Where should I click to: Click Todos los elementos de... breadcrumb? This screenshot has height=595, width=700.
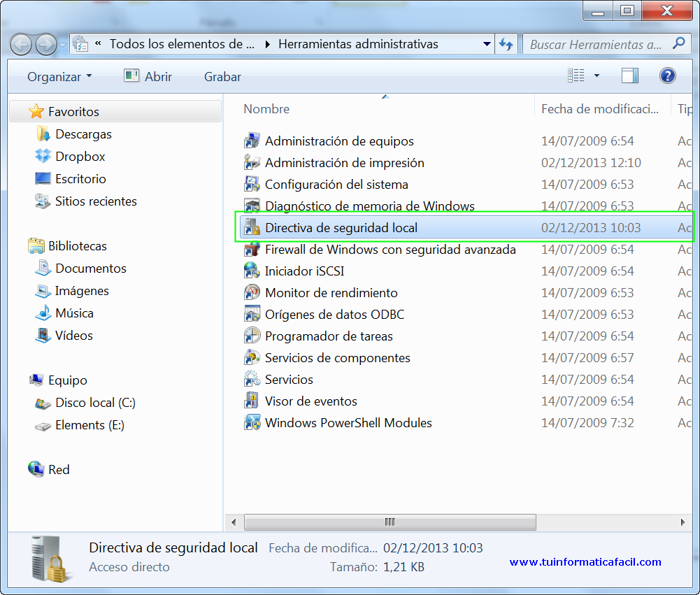pos(182,44)
